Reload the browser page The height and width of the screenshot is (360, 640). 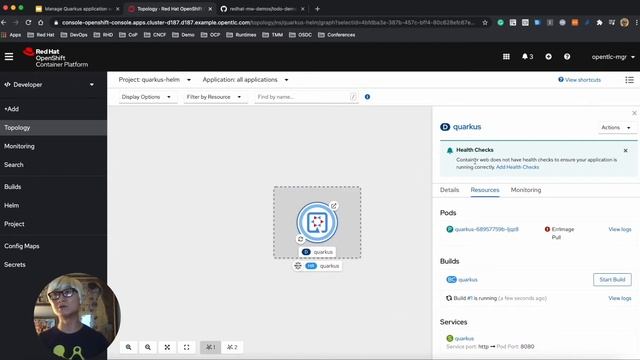tap(28, 22)
